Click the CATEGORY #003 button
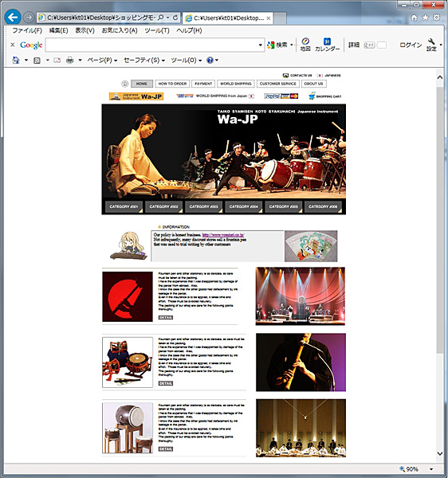Image resolution: width=448 pixels, height=478 pixels. [204, 206]
